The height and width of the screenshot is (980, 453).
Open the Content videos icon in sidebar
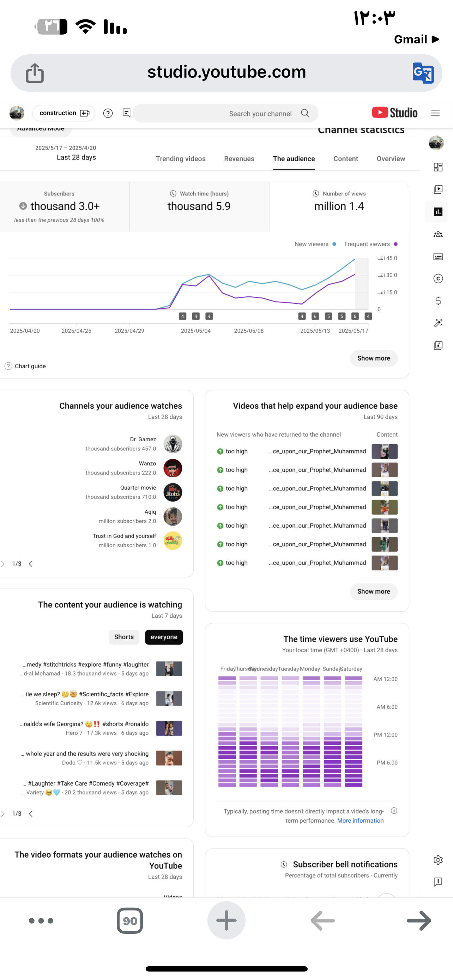pyautogui.click(x=438, y=189)
